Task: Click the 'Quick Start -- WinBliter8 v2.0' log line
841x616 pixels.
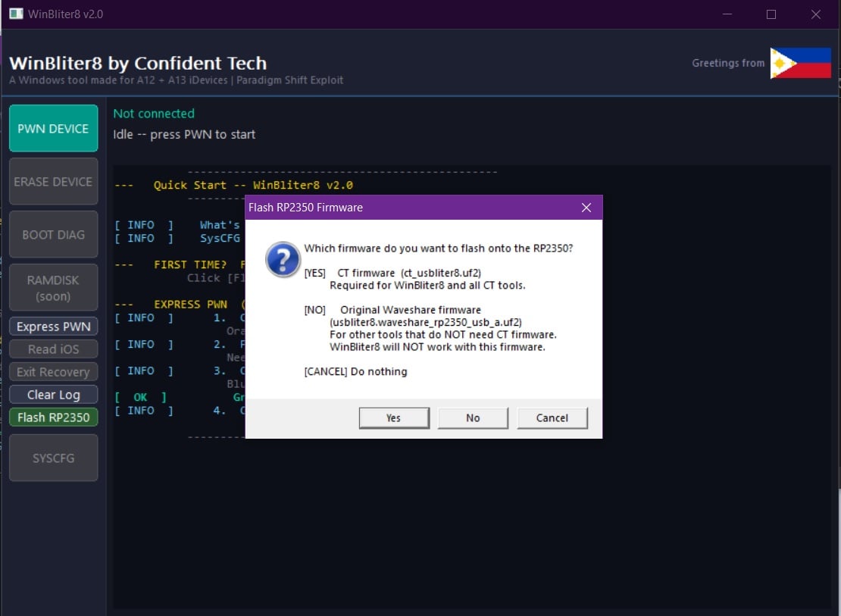Action: 233,185
